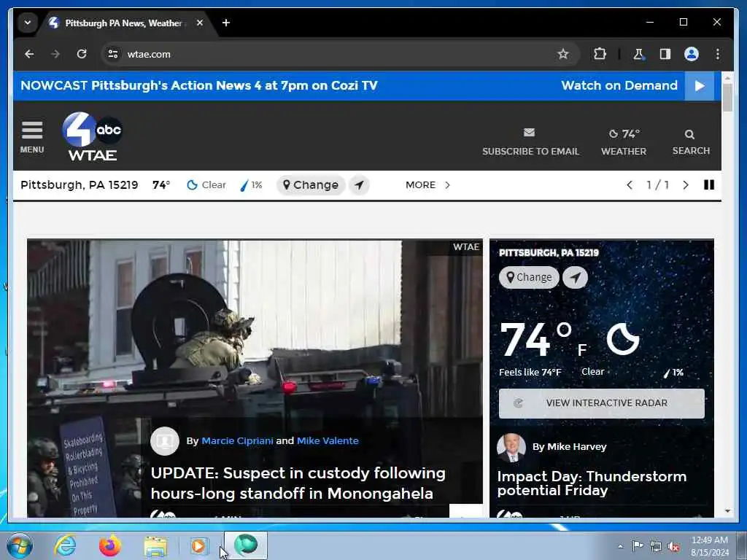The width and height of the screenshot is (747, 560).
Task: Open the Action Center flag icon
Action: [638, 545]
